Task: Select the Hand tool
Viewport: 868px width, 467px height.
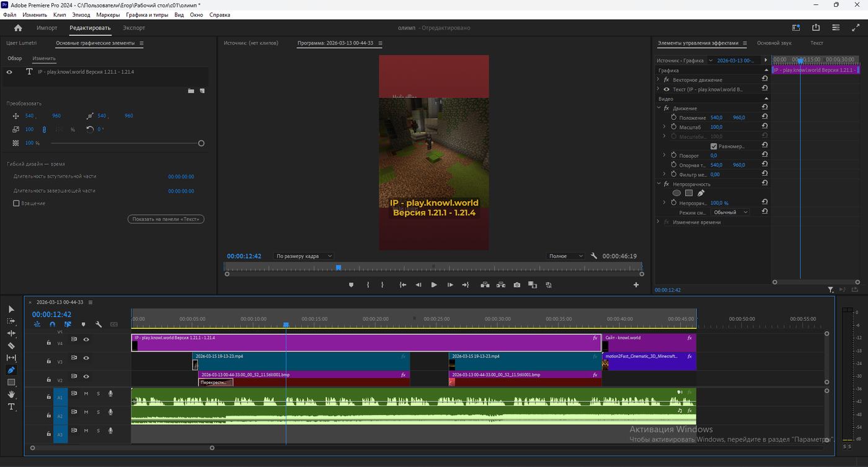Action: point(11,395)
